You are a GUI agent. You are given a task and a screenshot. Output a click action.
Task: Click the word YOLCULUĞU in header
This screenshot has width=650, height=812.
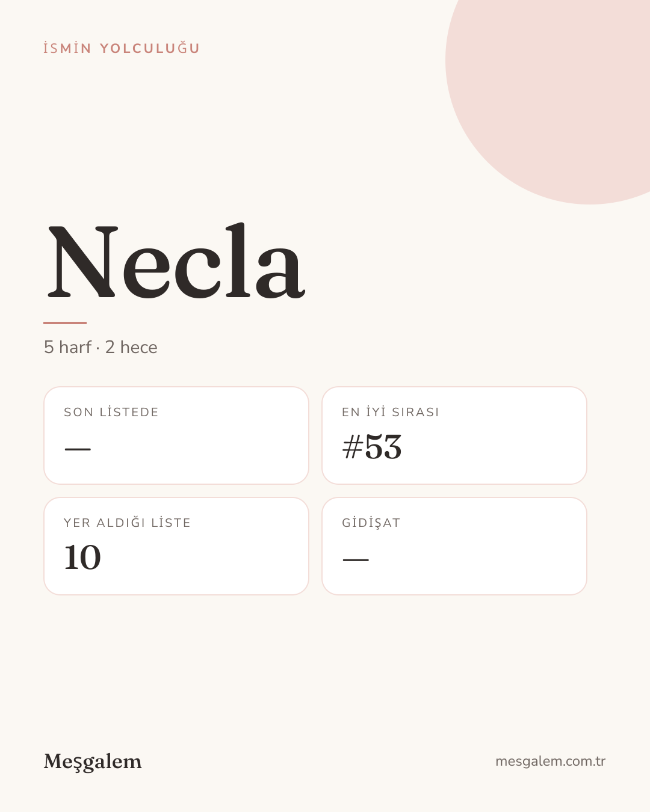point(150,48)
